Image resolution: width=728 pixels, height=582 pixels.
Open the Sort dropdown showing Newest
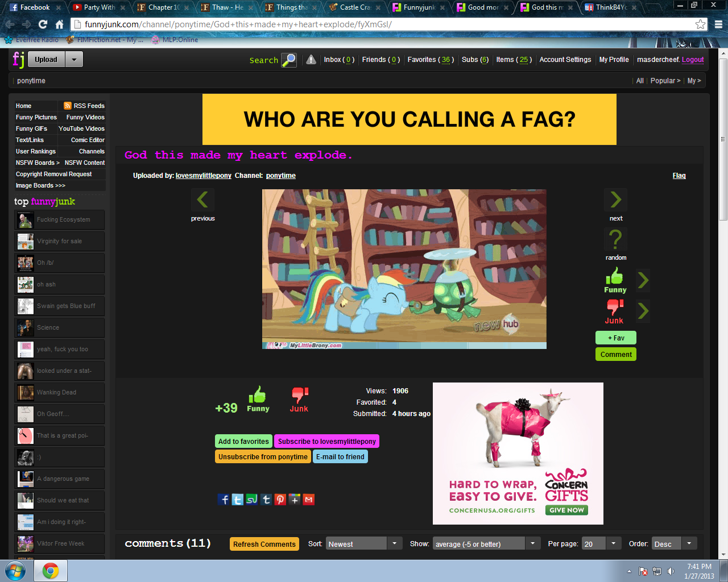[x=363, y=544]
